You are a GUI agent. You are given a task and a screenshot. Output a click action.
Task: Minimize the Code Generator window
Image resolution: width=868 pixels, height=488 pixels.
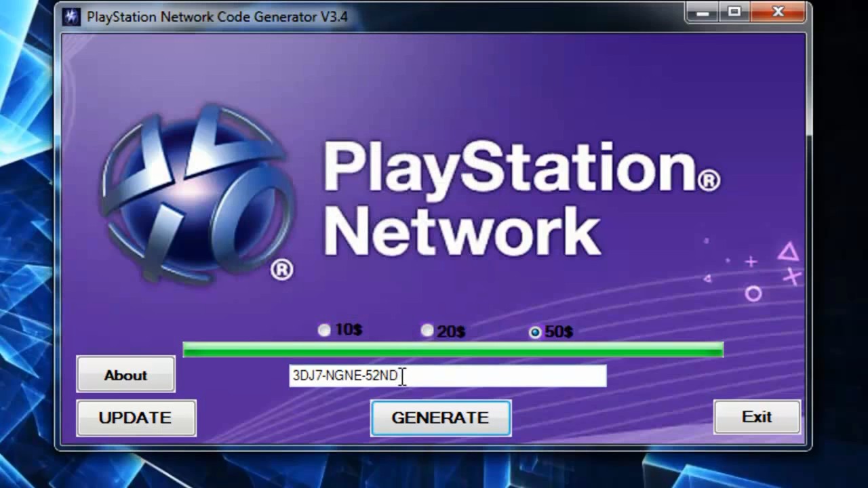tap(702, 12)
